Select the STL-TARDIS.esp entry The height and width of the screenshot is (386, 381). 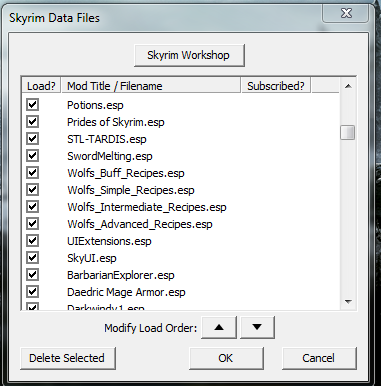107,139
